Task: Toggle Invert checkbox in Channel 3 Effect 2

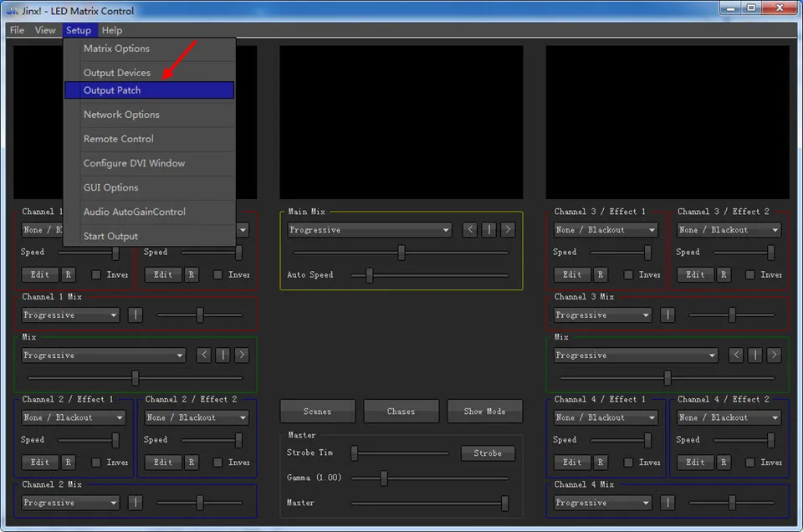Action: [749, 275]
